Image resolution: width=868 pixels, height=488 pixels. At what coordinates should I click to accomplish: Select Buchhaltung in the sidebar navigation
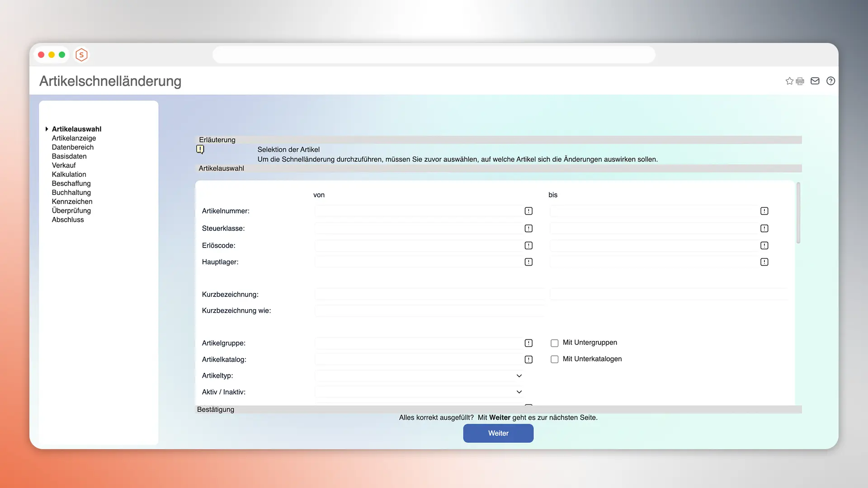(71, 192)
